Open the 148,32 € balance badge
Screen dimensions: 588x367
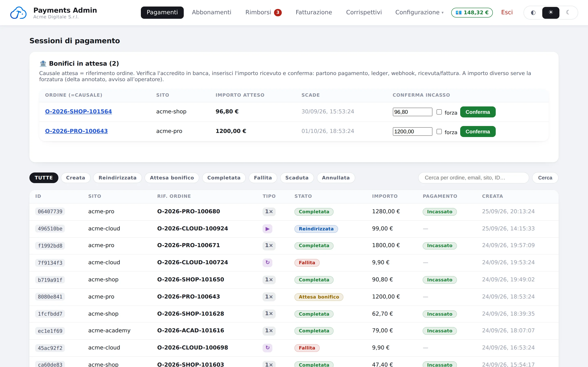[472, 13]
